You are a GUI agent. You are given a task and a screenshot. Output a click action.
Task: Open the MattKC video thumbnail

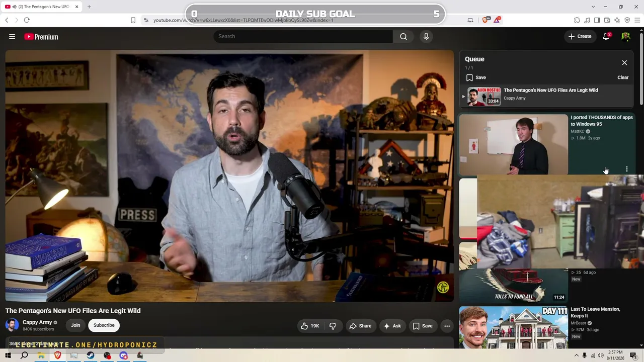(514, 145)
